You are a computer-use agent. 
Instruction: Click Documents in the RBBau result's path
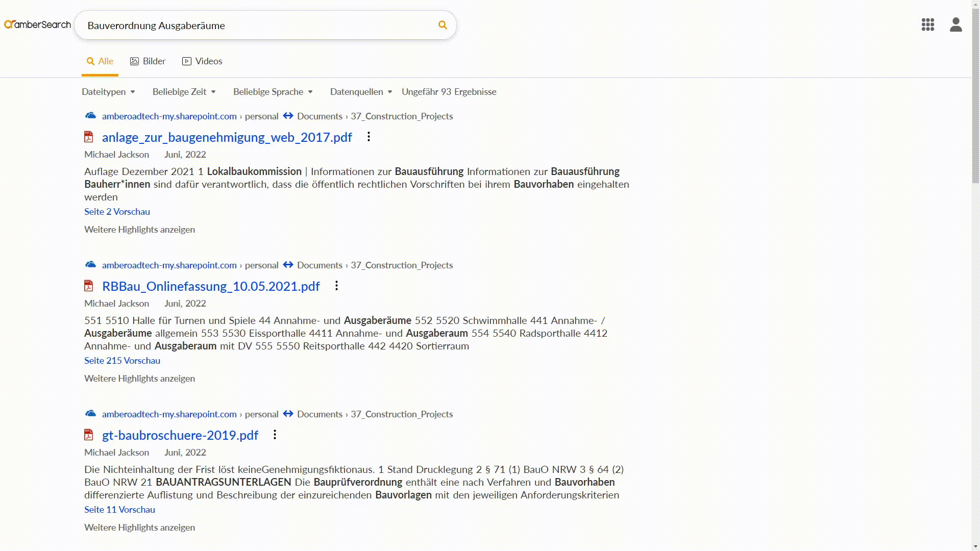320,265
